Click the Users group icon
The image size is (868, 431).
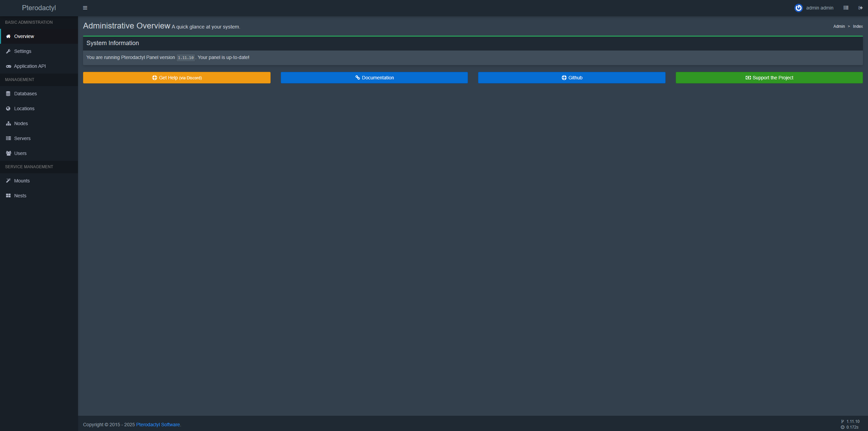click(x=8, y=153)
